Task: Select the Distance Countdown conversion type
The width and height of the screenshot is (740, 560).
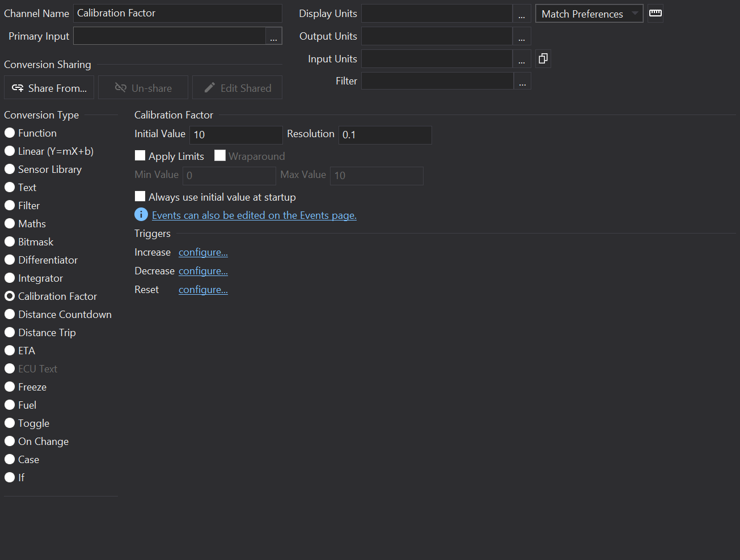Action: [x=10, y=315]
